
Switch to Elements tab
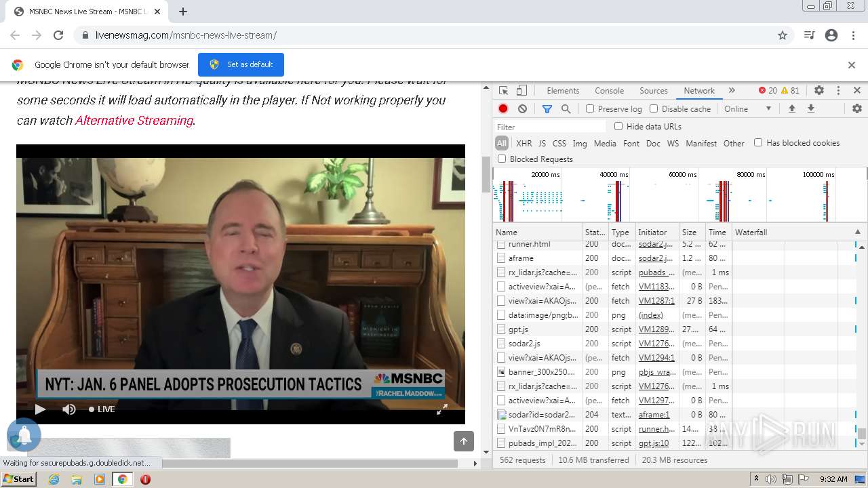point(563,91)
